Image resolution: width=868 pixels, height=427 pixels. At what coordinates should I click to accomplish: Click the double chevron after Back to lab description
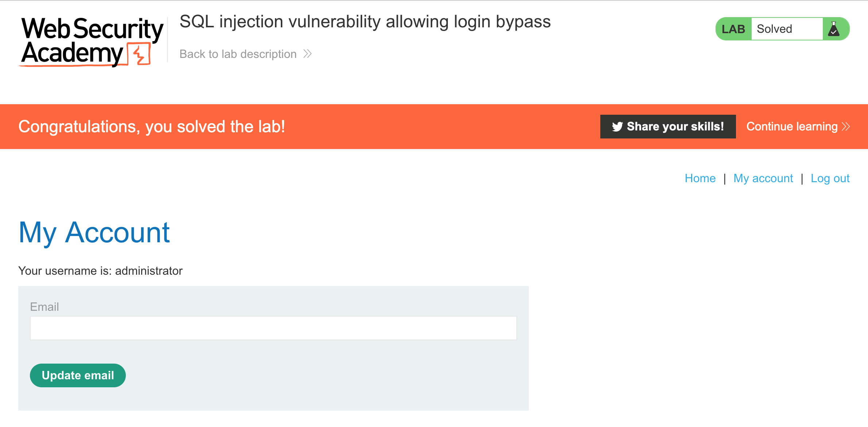[x=307, y=54]
